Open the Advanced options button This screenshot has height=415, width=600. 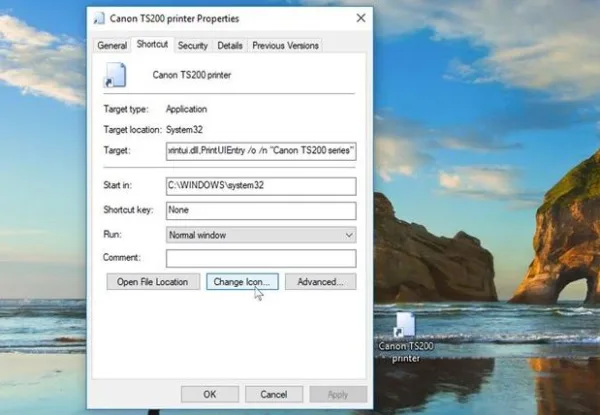[x=321, y=282]
